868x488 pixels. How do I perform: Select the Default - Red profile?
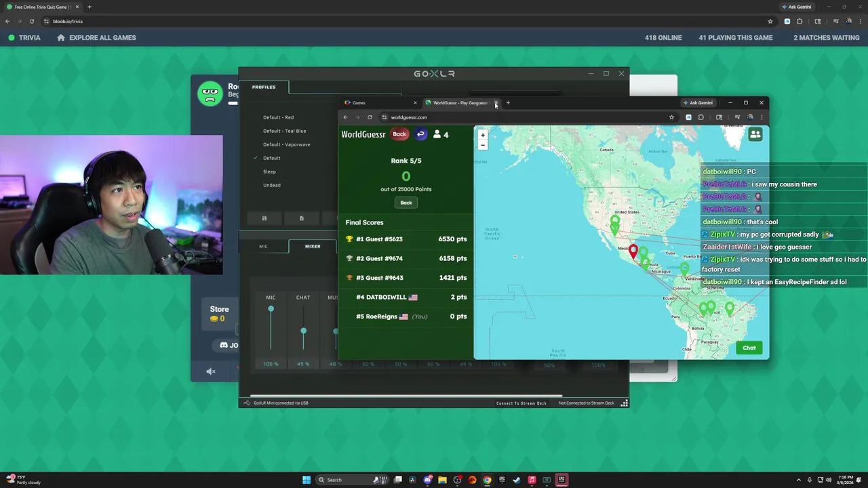278,117
